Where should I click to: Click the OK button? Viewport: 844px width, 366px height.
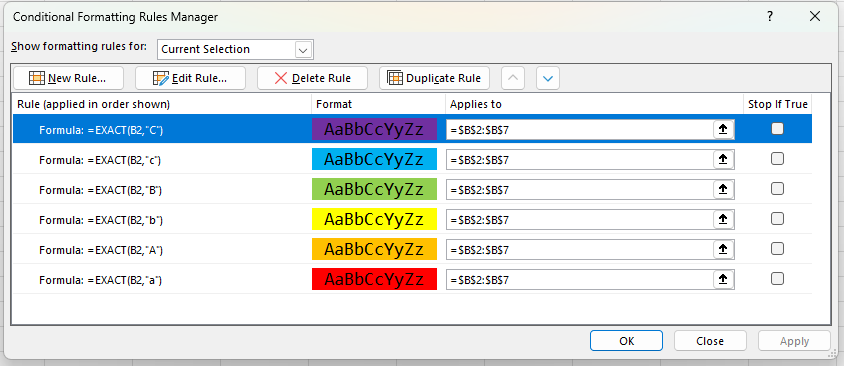tap(626, 341)
